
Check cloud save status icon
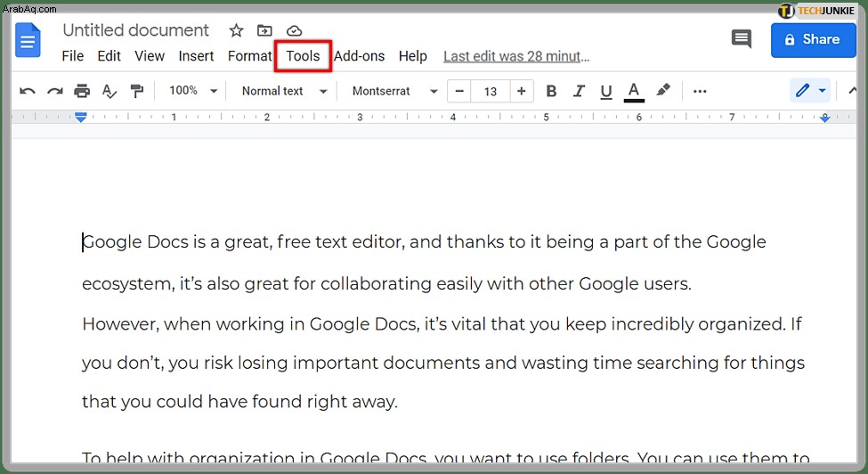[294, 30]
